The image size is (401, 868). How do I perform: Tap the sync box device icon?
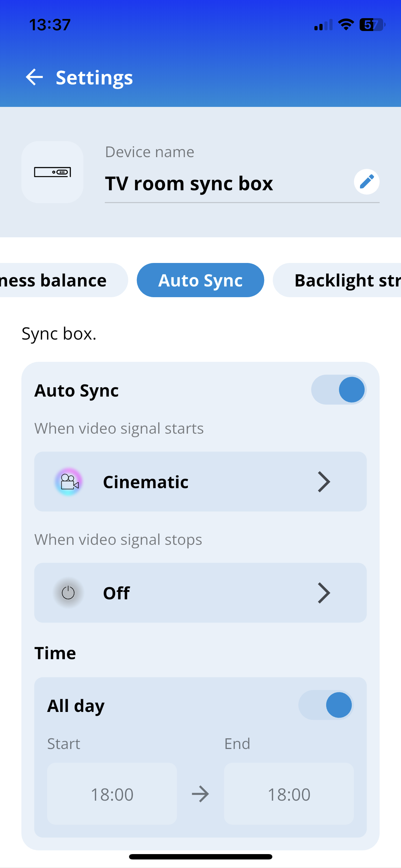pyautogui.click(x=52, y=172)
